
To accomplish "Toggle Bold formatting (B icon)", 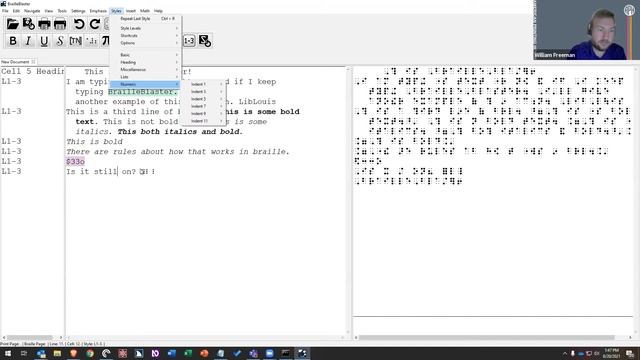I will (13, 41).
